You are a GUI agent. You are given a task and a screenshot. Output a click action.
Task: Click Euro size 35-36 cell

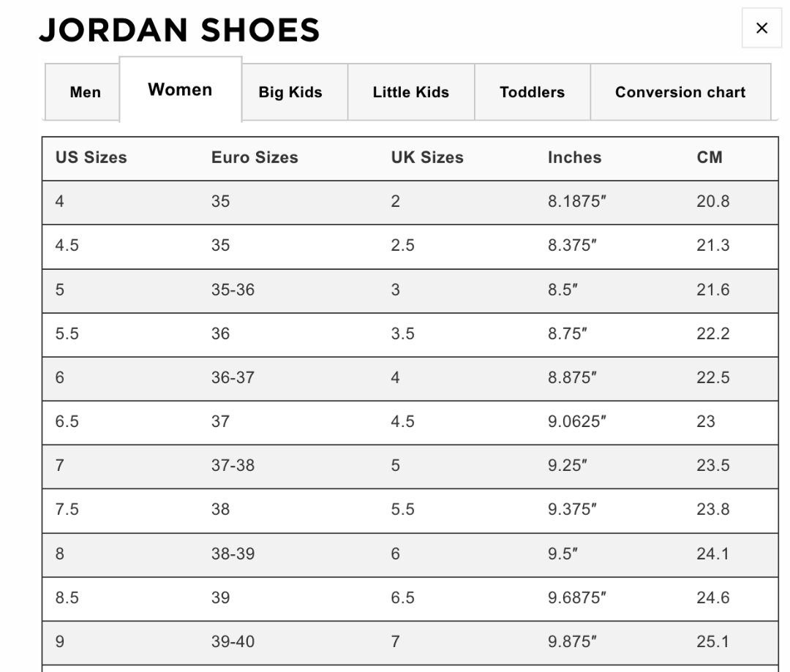[233, 290]
